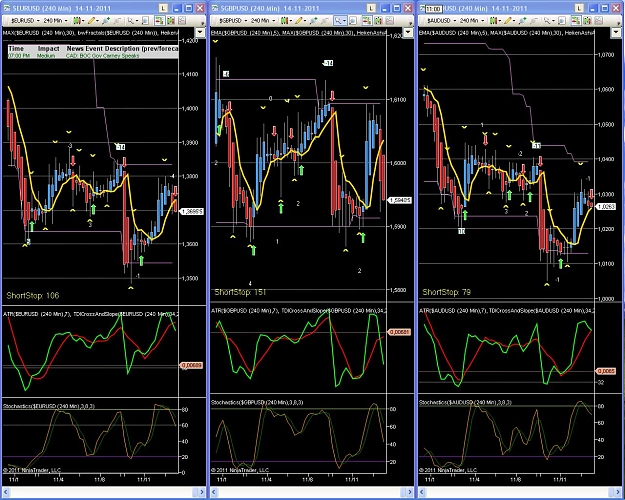Open the 240 Min interval dropdown in GBPUSD window
The height and width of the screenshot is (500, 625).
(263, 20)
